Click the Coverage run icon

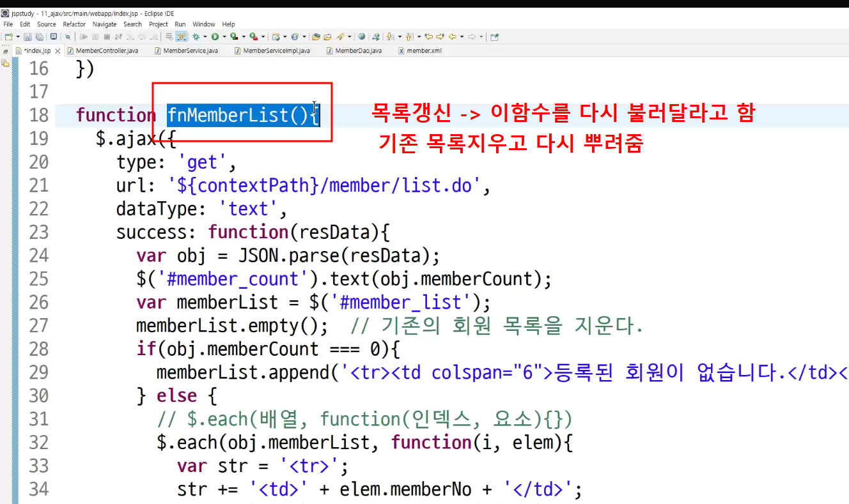click(x=234, y=37)
